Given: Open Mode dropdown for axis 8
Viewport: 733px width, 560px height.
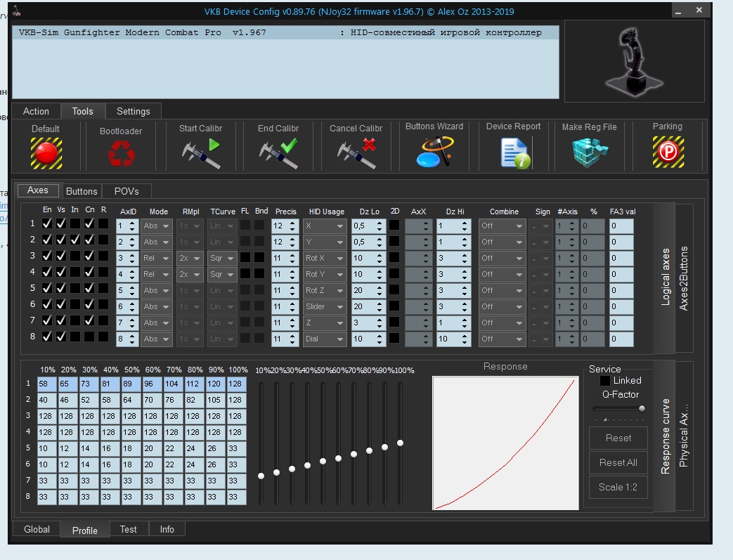Looking at the screenshot, I should (x=157, y=339).
